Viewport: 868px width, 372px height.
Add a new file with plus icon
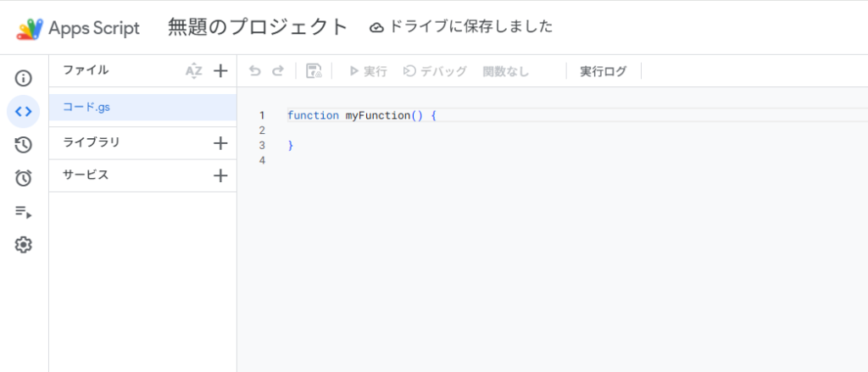pos(220,71)
